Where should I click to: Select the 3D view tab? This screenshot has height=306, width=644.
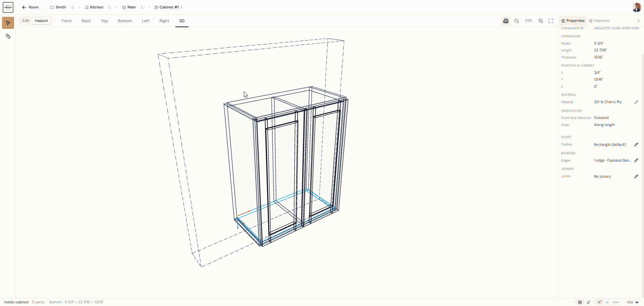tap(182, 21)
